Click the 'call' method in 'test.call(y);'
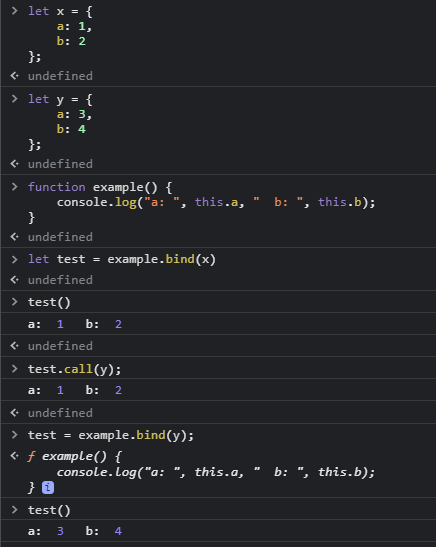Viewport: 436px width, 547px height. pos(78,369)
